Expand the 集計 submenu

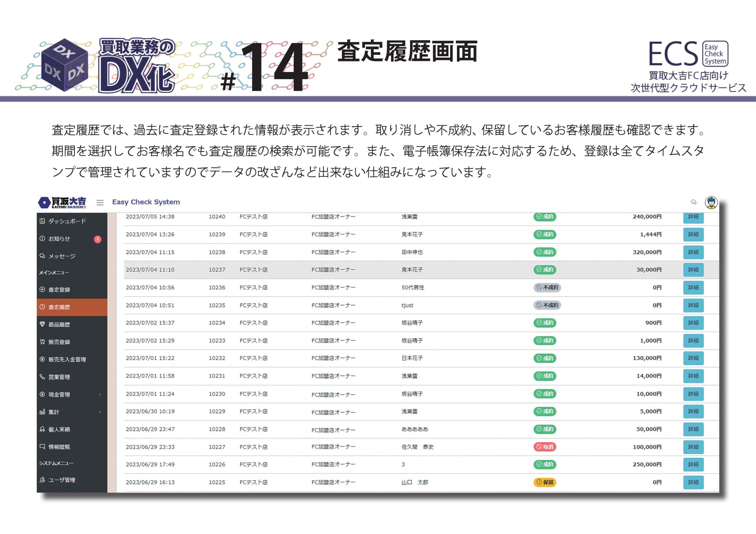[54, 412]
